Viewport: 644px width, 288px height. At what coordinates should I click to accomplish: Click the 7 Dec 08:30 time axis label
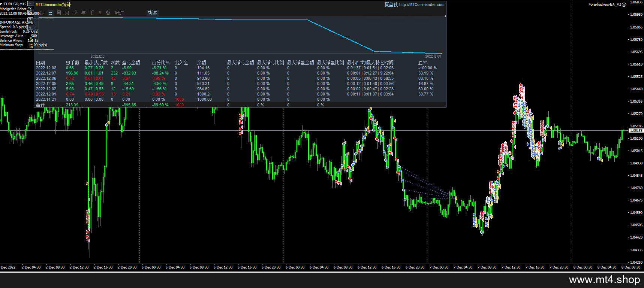(487, 267)
